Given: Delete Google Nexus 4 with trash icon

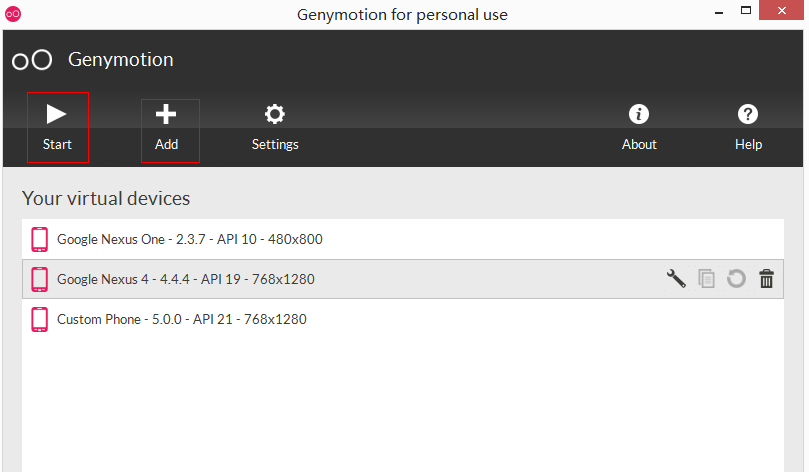Looking at the screenshot, I should click(x=766, y=279).
